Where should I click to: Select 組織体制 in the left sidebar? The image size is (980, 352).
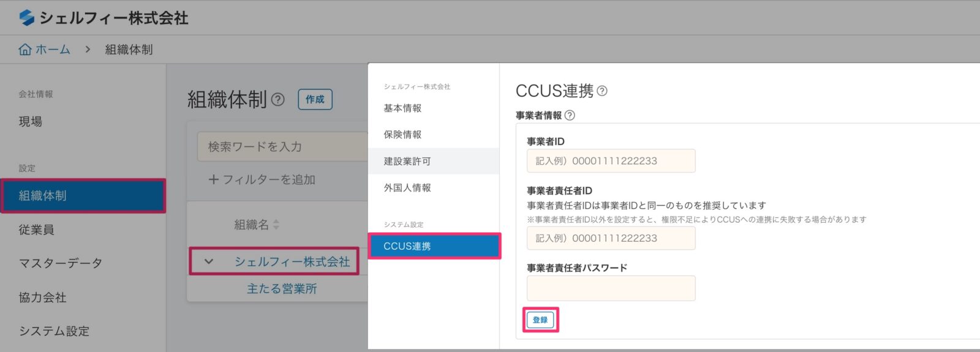click(x=83, y=196)
